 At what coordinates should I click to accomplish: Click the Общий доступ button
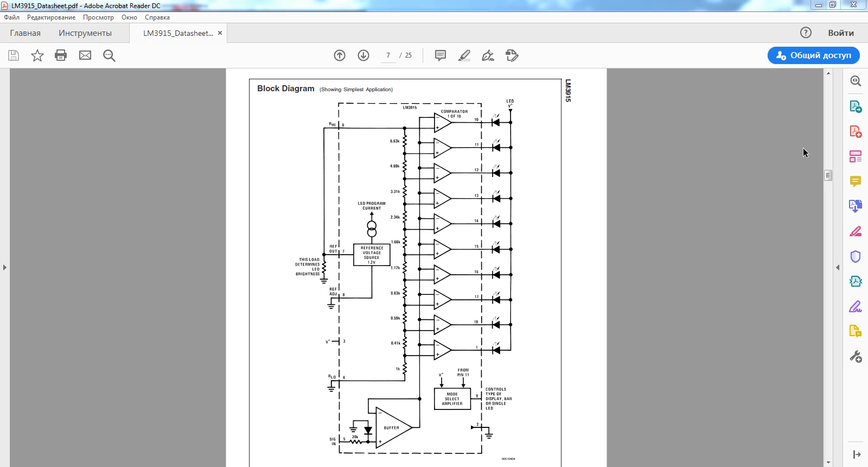(x=813, y=55)
